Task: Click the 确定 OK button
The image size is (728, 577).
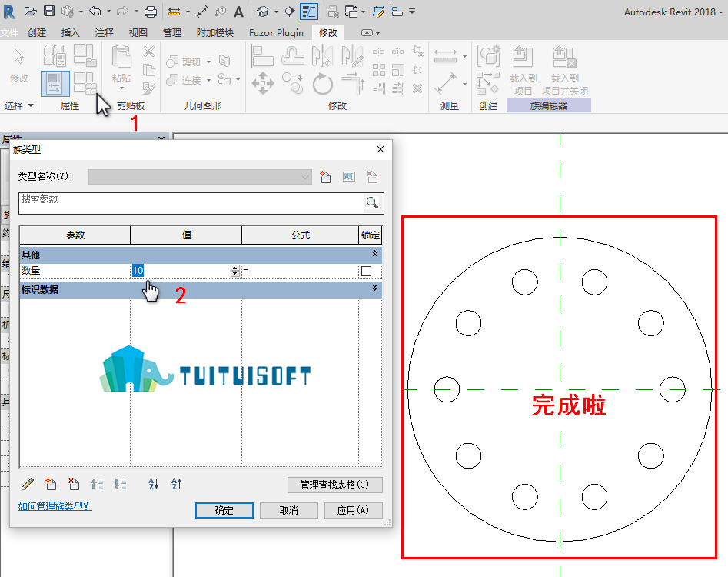Action: point(224,510)
